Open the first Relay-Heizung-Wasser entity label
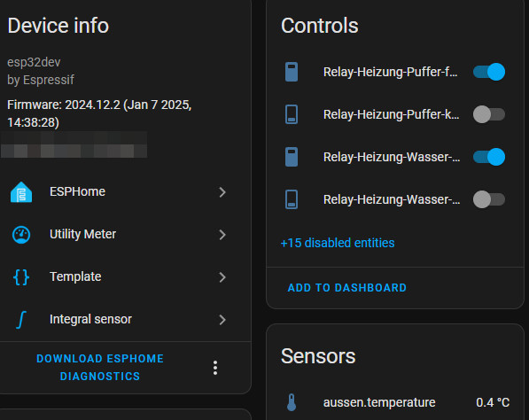Screen dimensions: 529x420 coord(392,157)
